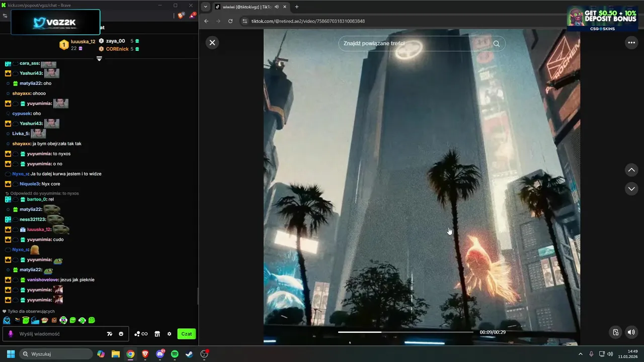Mute the TikTok video with speaker button

[631, 332]
